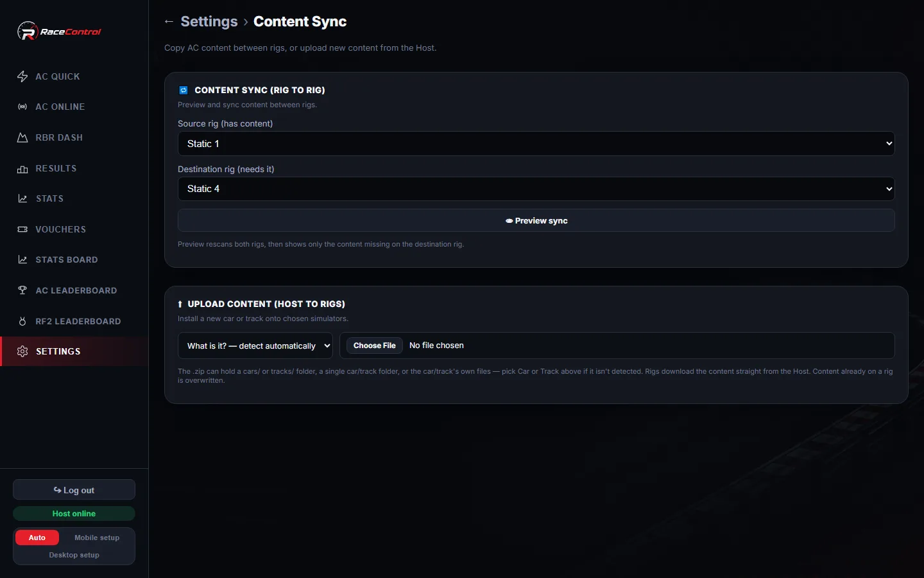Expand the 'What is it?' content type dropdown

[x=255, y=346]
